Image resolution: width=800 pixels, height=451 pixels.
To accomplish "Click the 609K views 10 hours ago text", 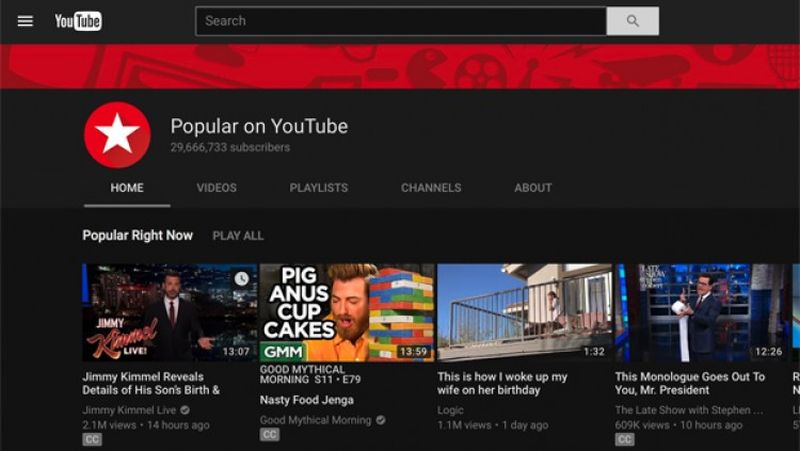I will (x=679, y=424).
